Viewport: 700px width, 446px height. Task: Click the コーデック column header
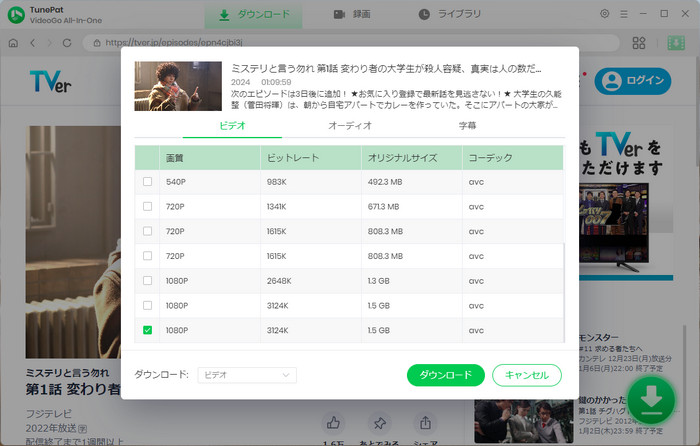tap(512, 158)
